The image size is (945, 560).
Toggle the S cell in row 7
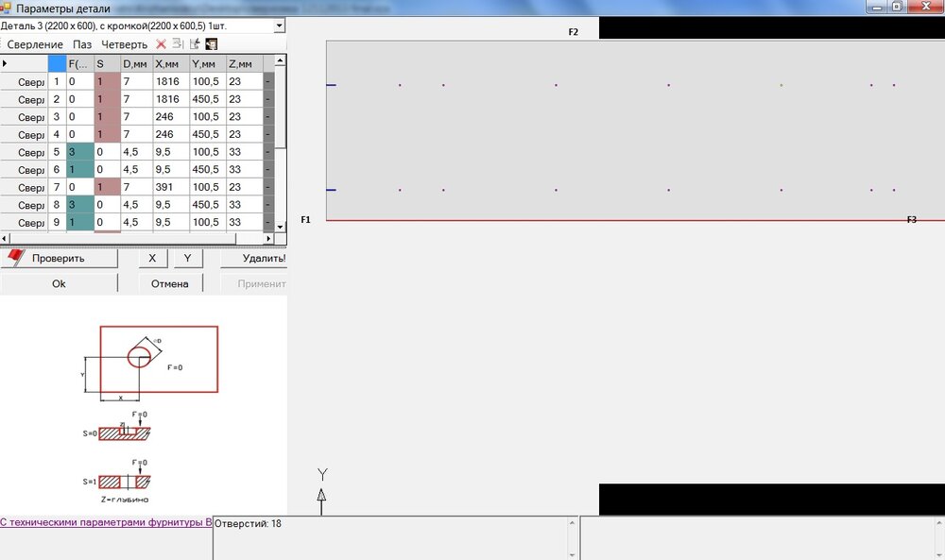point(108,187)
